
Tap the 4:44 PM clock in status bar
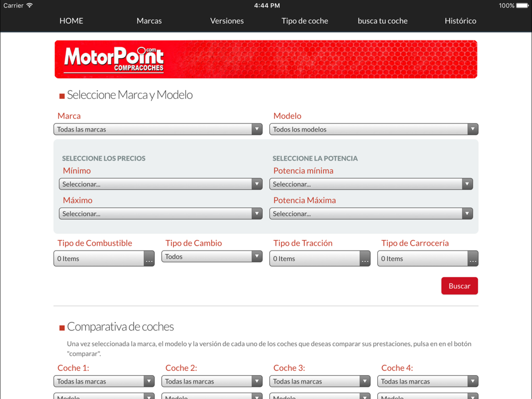tap(267, 5)
